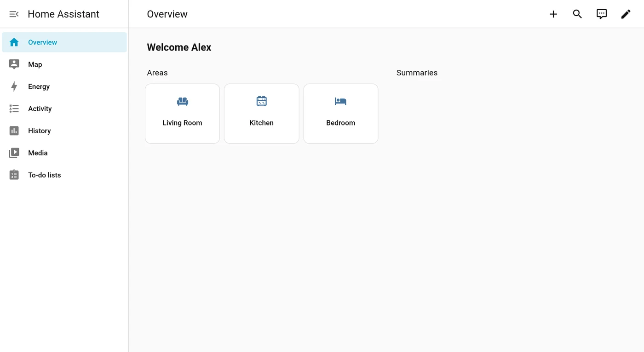
Task: Collapse the sidebar with the menu icon
Action: click(14, 14)
